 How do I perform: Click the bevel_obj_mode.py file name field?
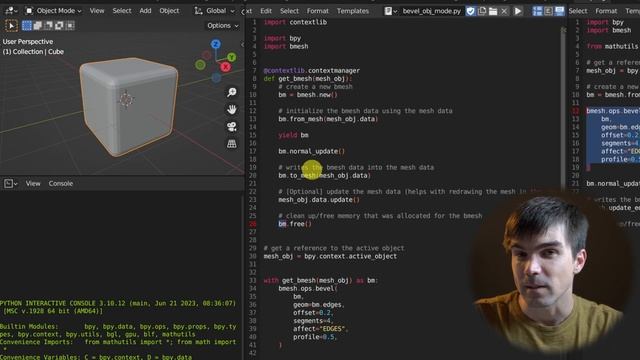(431, 11)
